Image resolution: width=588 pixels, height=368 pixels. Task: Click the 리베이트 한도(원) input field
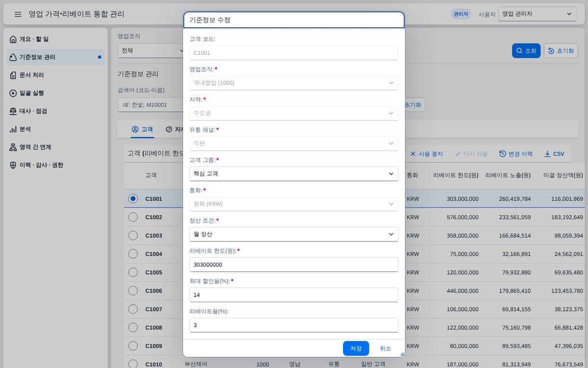(x=294, y=264)
